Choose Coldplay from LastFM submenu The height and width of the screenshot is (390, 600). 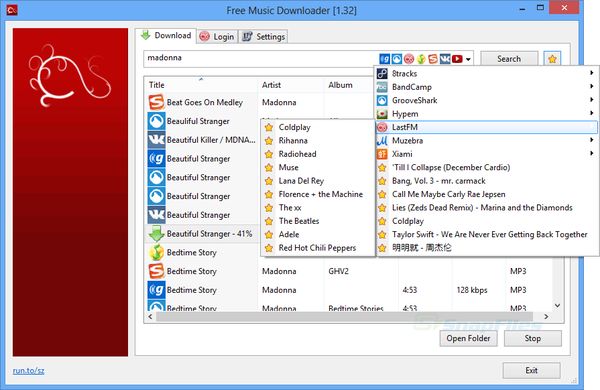coord(318,127)
